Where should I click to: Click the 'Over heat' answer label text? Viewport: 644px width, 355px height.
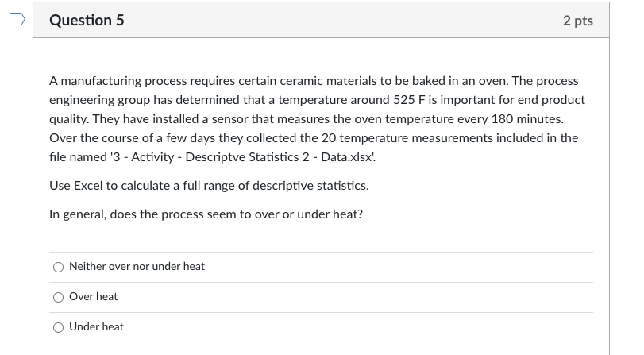click(x=93, y=297)
